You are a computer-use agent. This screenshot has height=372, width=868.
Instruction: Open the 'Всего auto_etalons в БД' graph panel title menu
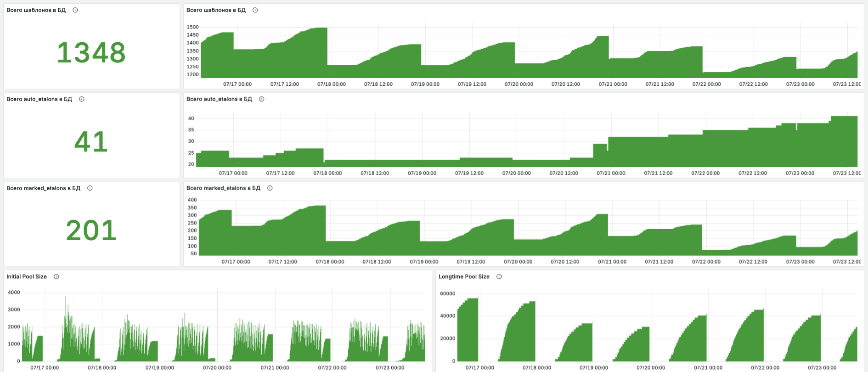219,99
